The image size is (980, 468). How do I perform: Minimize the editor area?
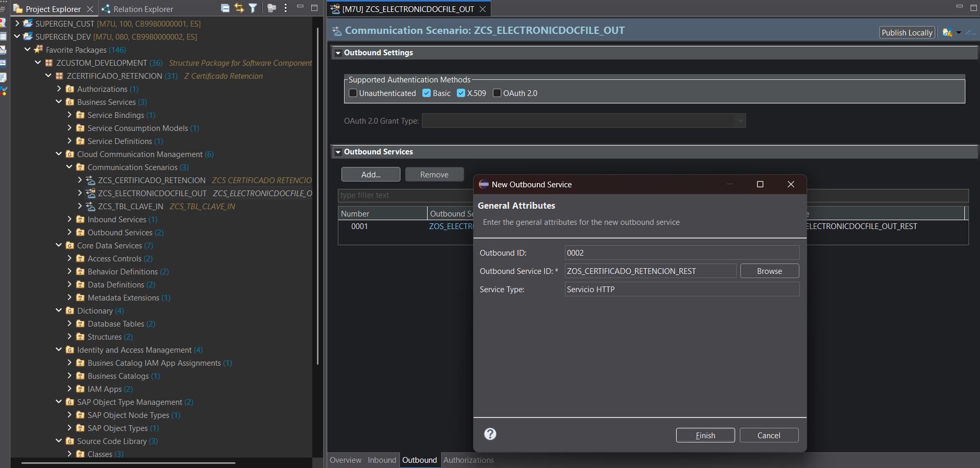point(960,7)
